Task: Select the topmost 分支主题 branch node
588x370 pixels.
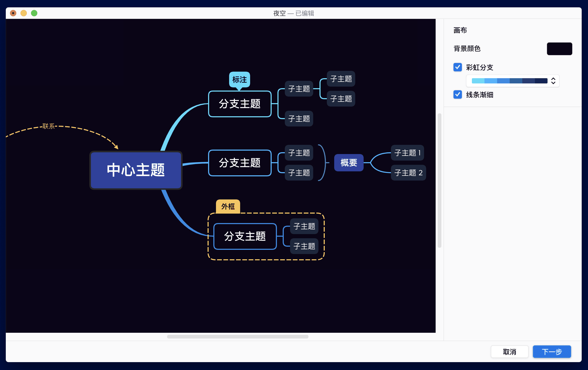Action: coord(239,104)
